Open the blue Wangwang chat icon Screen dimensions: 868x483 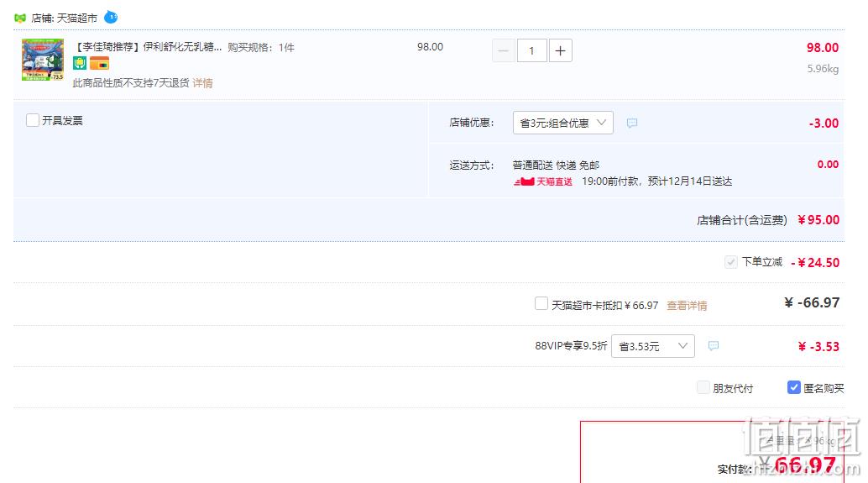pyautogui.click(x=111, y=17)
